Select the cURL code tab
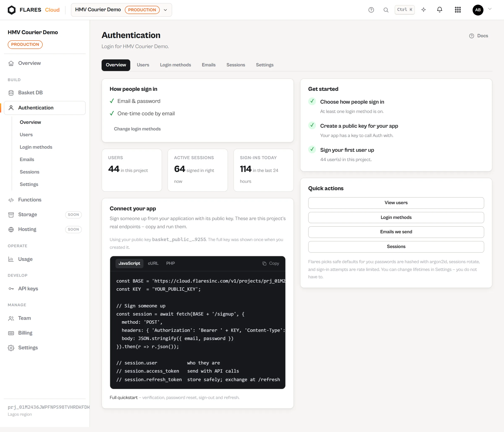The width and height of the screenshot is (504, 432). click(153, 263)
